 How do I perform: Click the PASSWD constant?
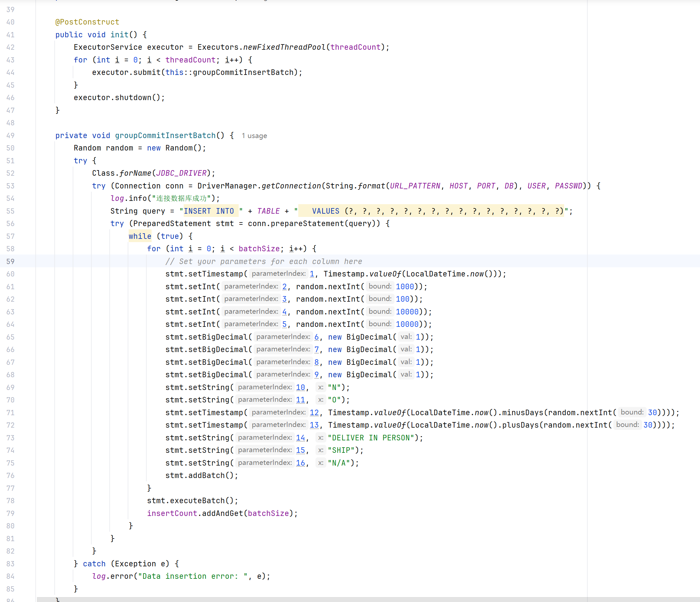569,186
